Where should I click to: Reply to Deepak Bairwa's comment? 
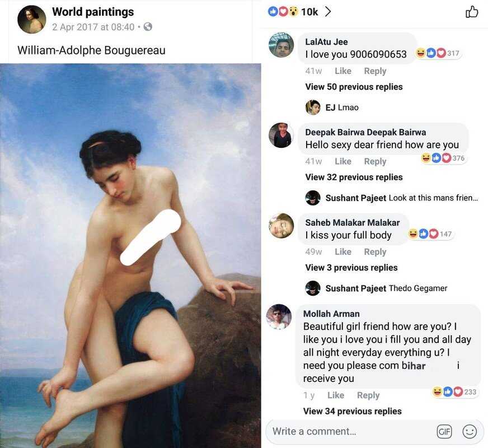point(375,162)
